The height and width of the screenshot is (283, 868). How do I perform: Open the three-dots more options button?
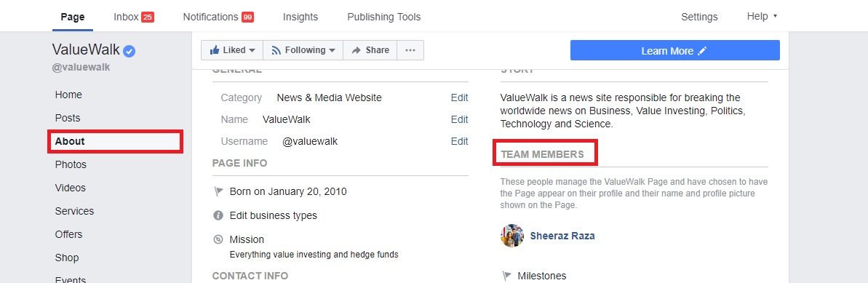(410, 50)
